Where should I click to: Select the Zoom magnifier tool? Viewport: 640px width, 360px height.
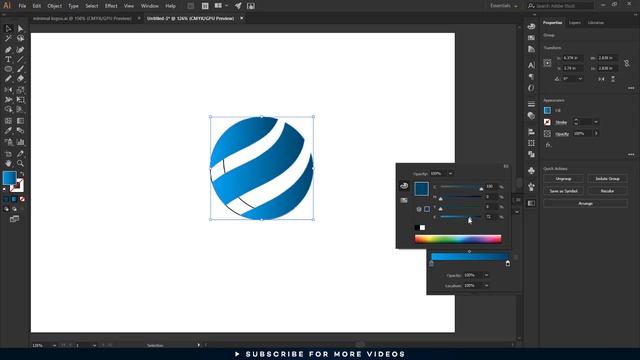(x=20, y=163)
